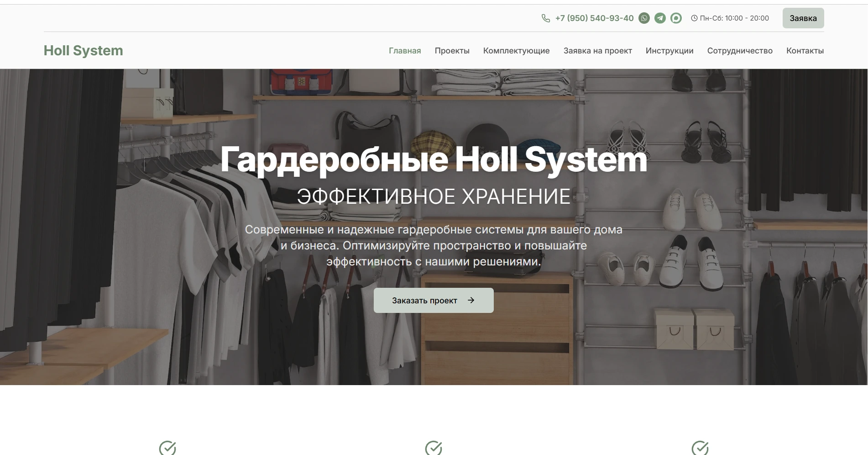Click the clock icon beside working hours
Image resolution: width=868 pixels, height=455 pixels.
coord(694,18)
